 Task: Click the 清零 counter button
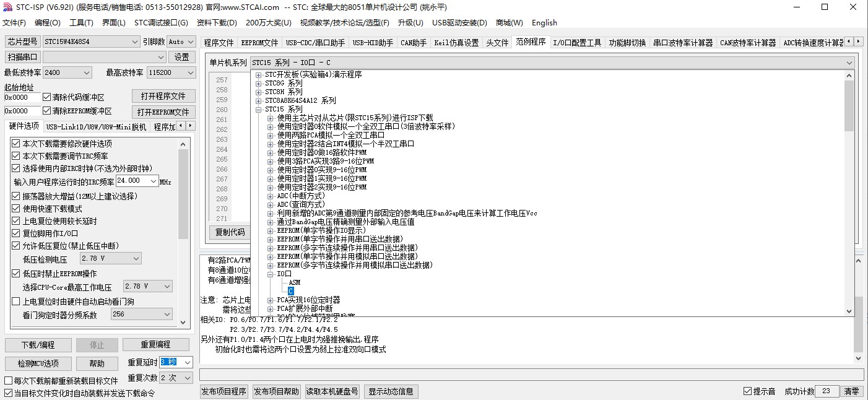(x=851, y=391)
